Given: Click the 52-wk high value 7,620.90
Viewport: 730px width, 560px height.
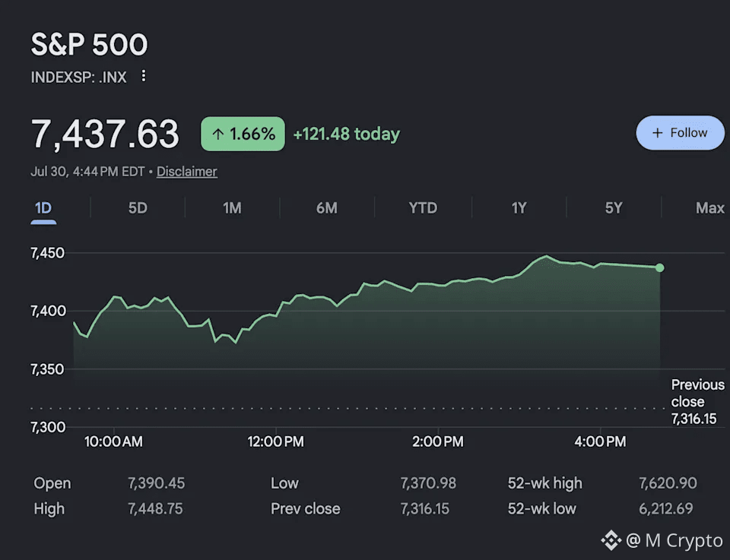Looking at the screenshot, I should pyautogui.click(x=668, y=483).
